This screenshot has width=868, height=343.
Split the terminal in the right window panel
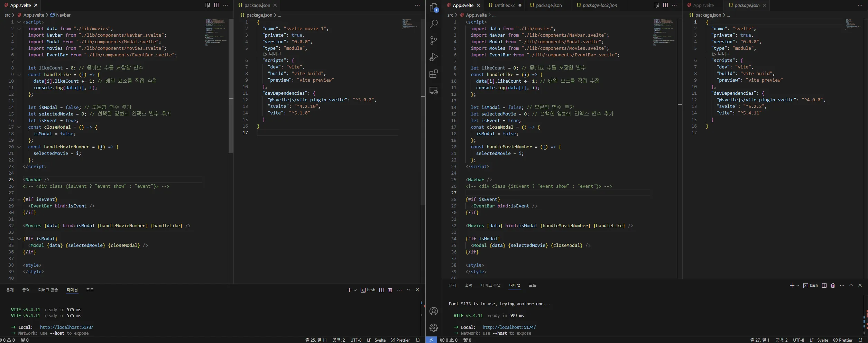pos(824,285)
